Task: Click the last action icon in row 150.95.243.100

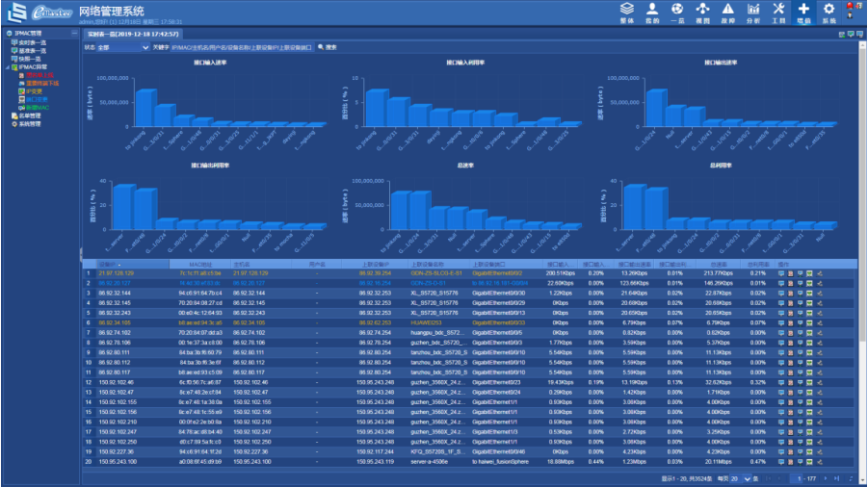Action: click(x=820, y=462)
